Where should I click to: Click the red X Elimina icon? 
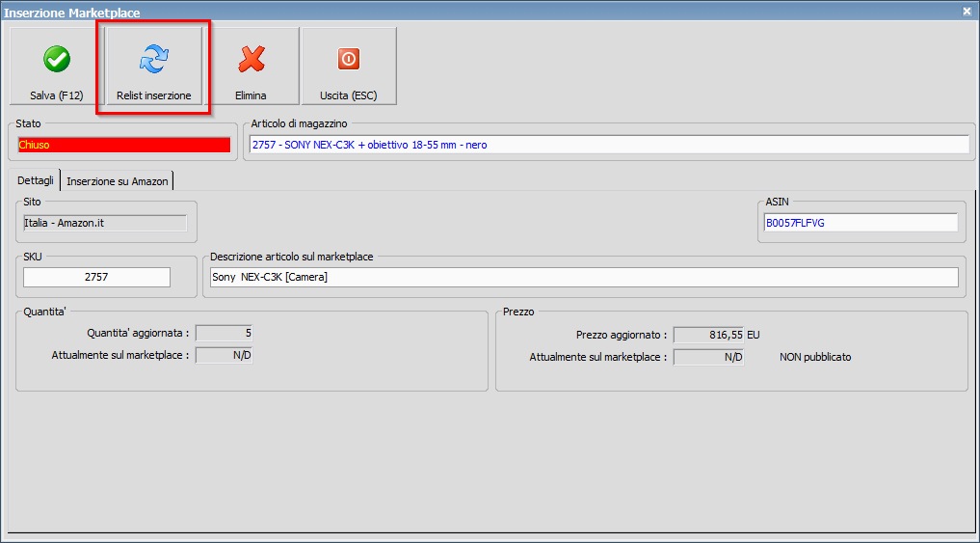[252, 60]
